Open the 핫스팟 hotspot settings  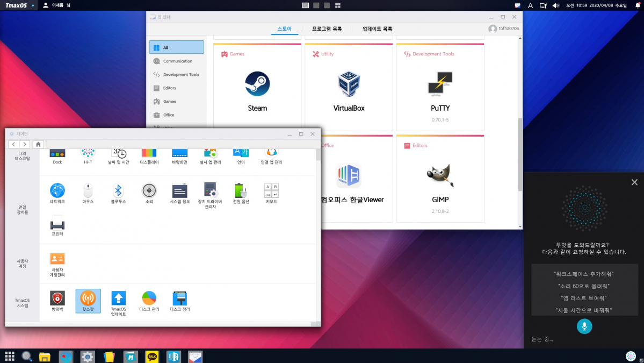pyautogui.click(x=88, y=299)
